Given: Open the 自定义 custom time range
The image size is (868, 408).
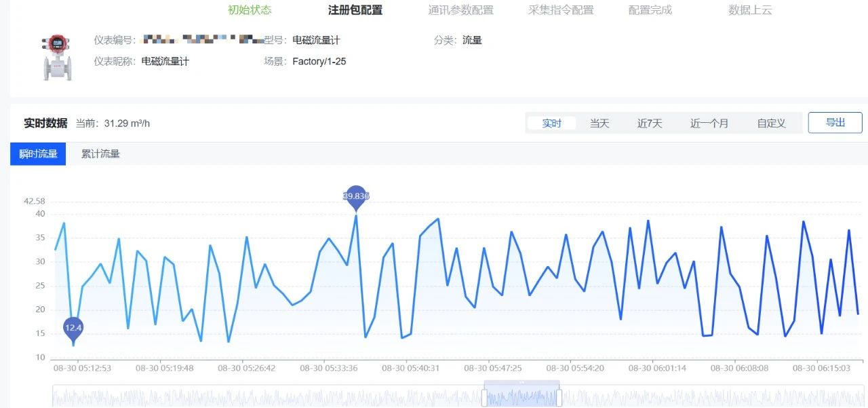Looking at the screenshot, I should pyautogui.click(x=771, y=124).
